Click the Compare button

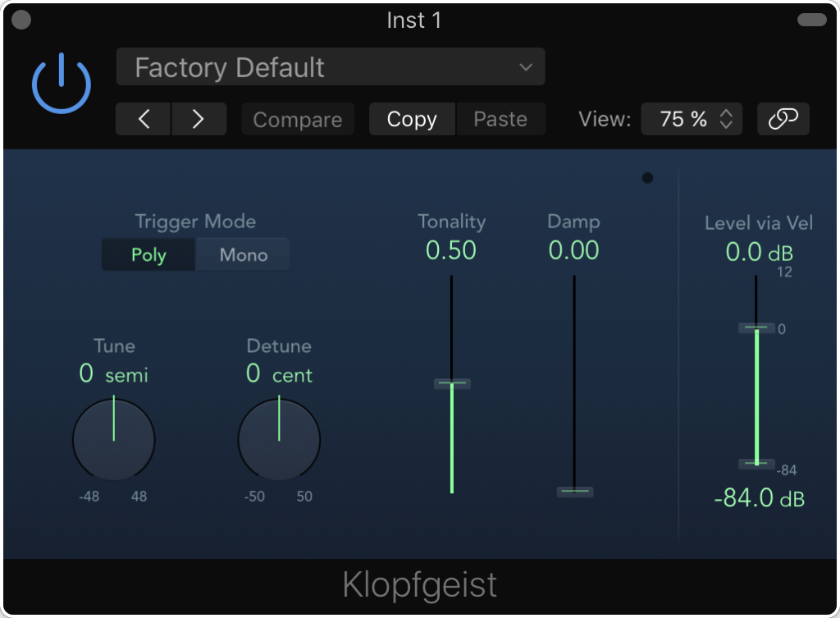pyautogui.click(x=297, y=119)
